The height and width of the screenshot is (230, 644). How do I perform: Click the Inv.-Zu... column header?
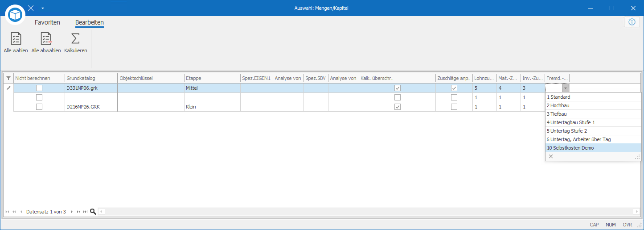(x=533, y=78)
